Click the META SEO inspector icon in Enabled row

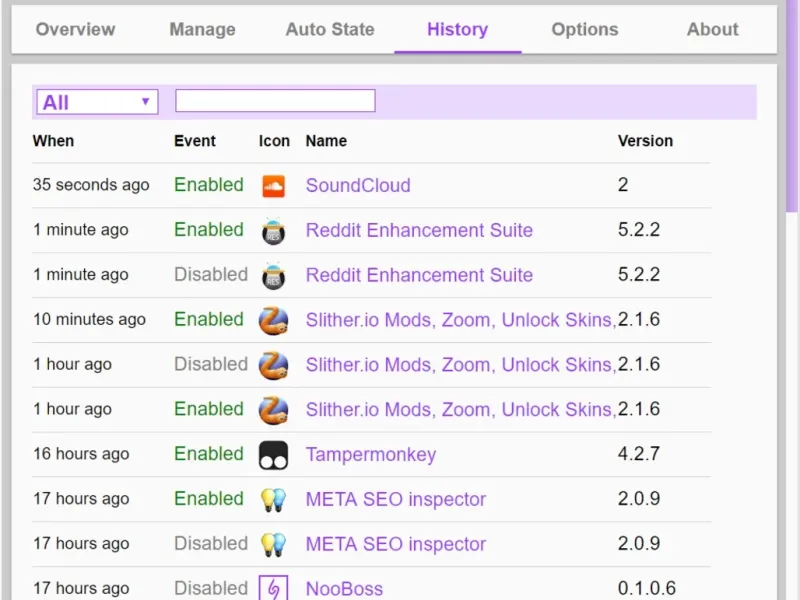click(273, 499)
